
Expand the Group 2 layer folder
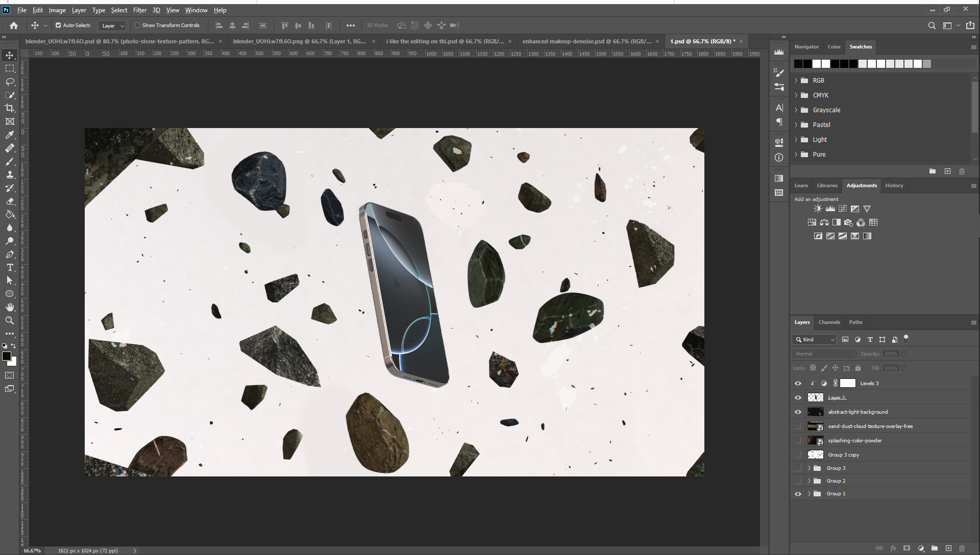click(x=809, y=481)
